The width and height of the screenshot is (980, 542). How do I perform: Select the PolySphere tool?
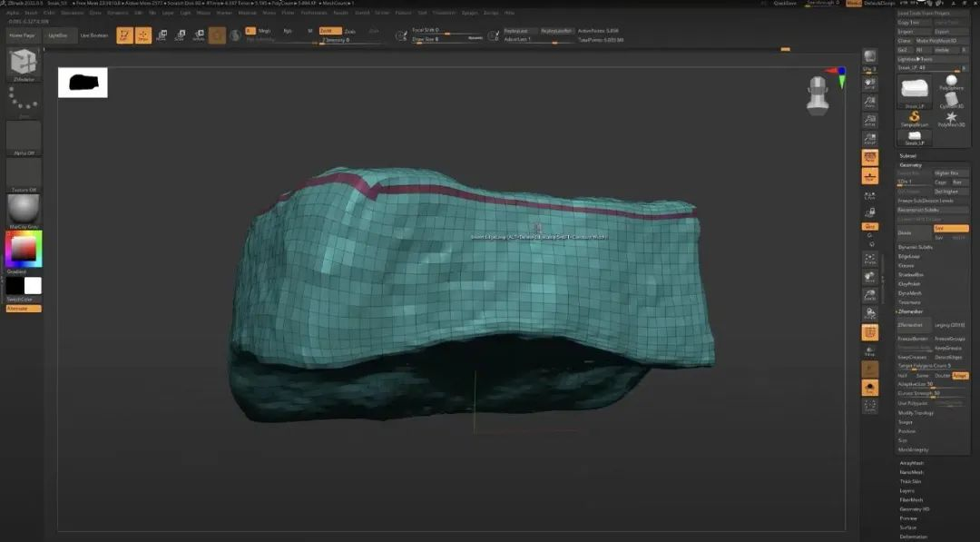coord(951,84)
